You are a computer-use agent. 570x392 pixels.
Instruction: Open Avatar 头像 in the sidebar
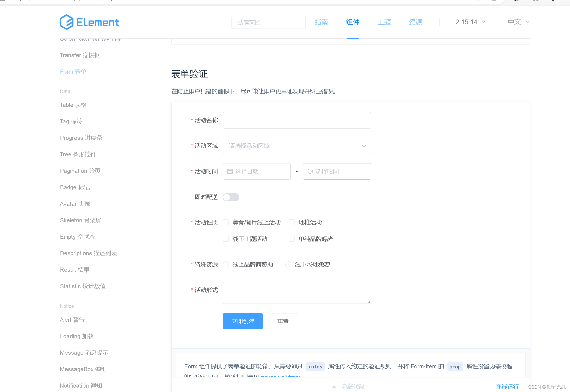pyautogui.click(x=75, y=204)
